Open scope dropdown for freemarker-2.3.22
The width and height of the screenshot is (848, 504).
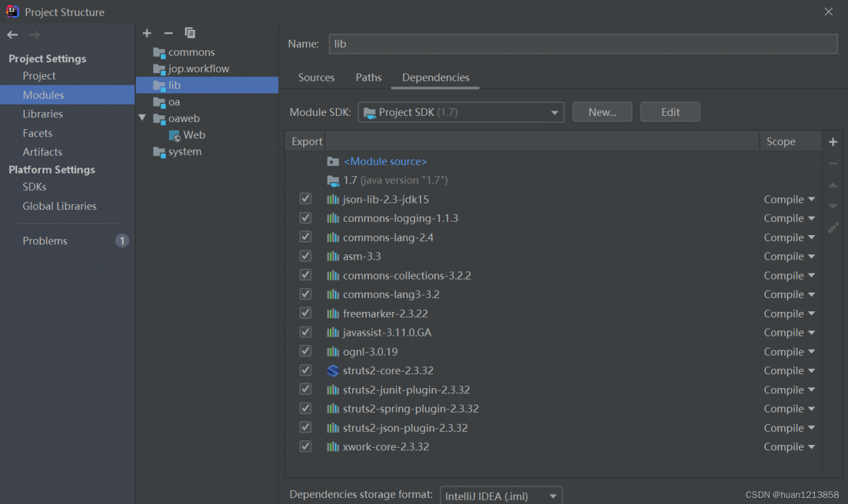click(789, 314)
